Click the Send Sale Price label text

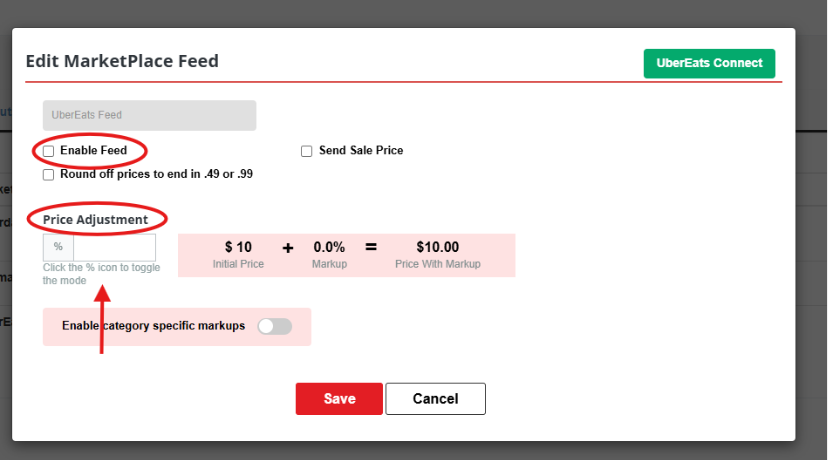point(361,151)
